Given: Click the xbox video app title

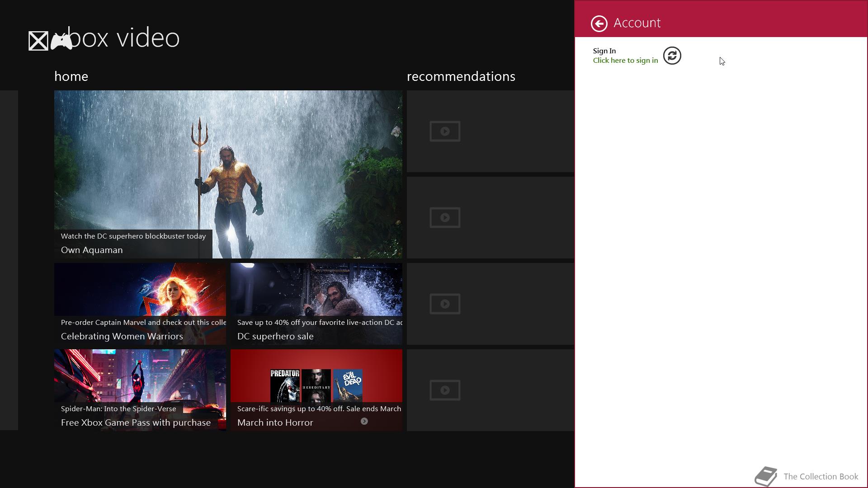Looking at the screenshot, I should tap(117, 38).
